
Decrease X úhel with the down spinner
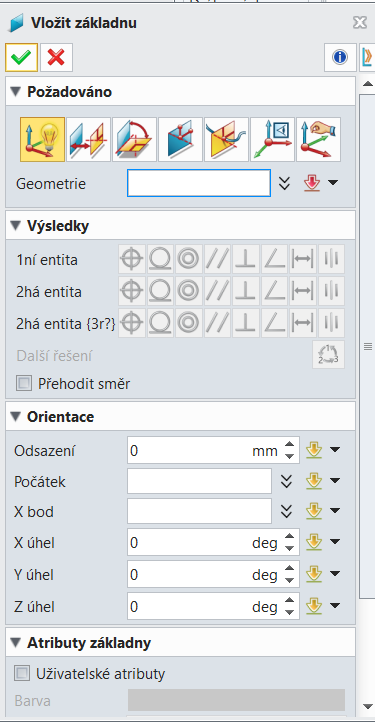[x=289, y=548]
